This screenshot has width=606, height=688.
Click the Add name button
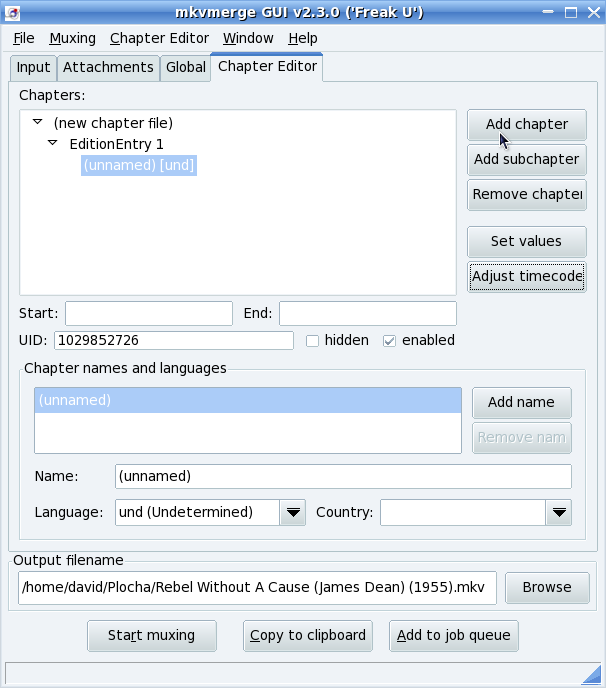coord(522,402)
